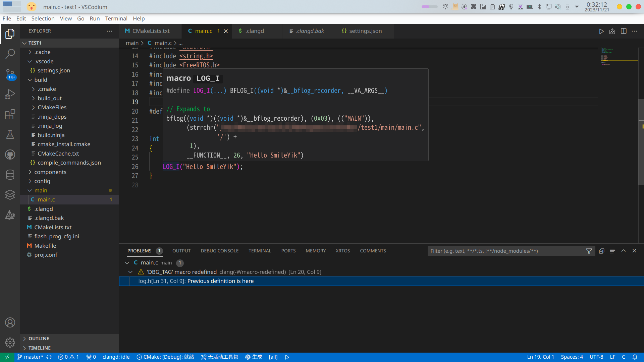Open the File menu
The height and width of the screenshot is (362, 644).
[7, 19]
